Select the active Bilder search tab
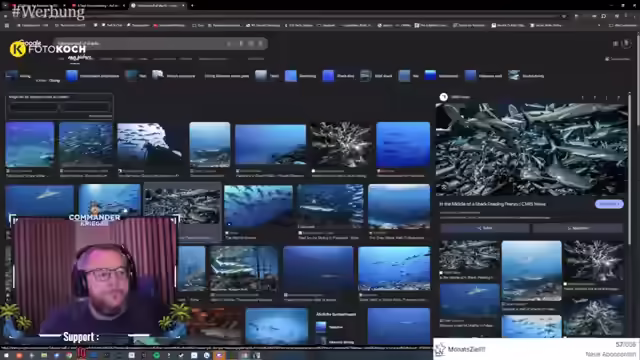 point(75,59)
